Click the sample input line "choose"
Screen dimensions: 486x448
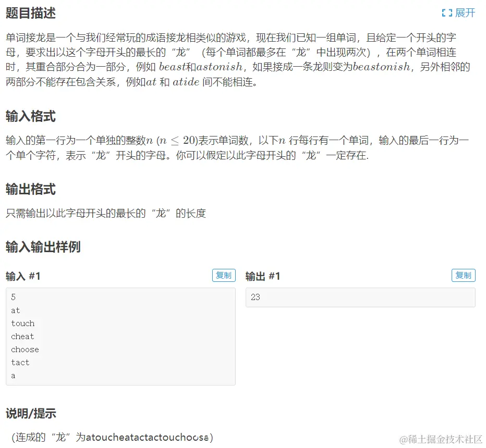click(25, 350)
